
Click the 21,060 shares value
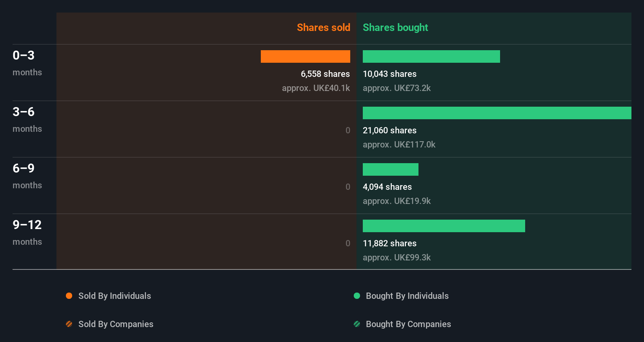[x=389, y=130]
